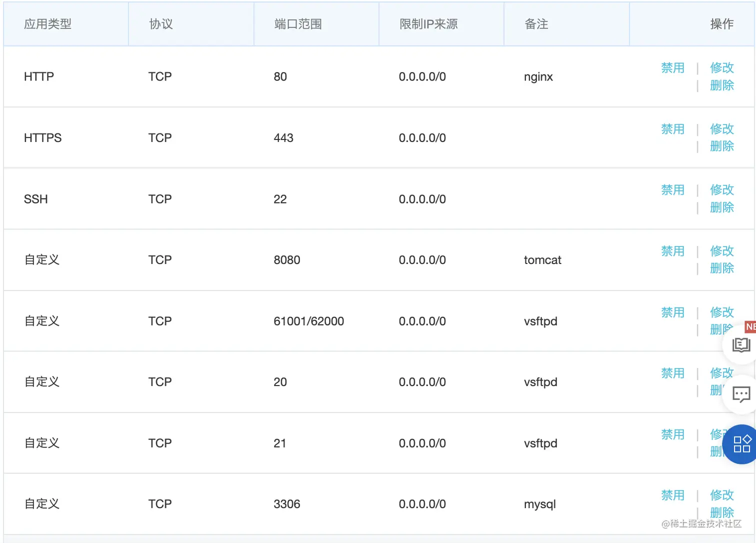Open the feedback message icon
This screenshot has width=756, height=543.
tap(741, 394)
